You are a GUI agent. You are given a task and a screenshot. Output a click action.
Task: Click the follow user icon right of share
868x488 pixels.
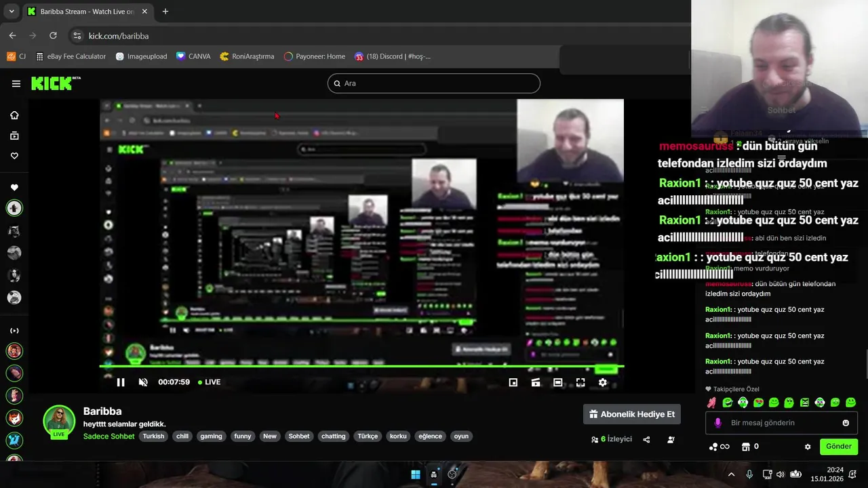(671, 439)
